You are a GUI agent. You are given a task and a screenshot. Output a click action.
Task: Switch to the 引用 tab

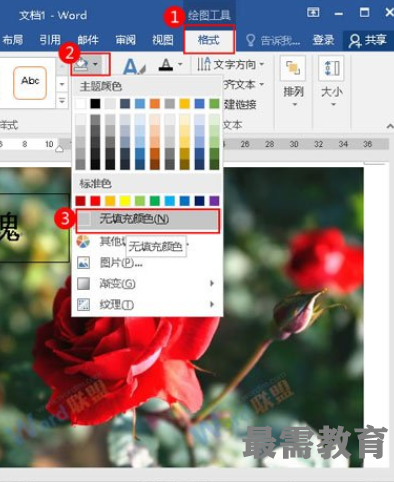click(x=50, y=40)
